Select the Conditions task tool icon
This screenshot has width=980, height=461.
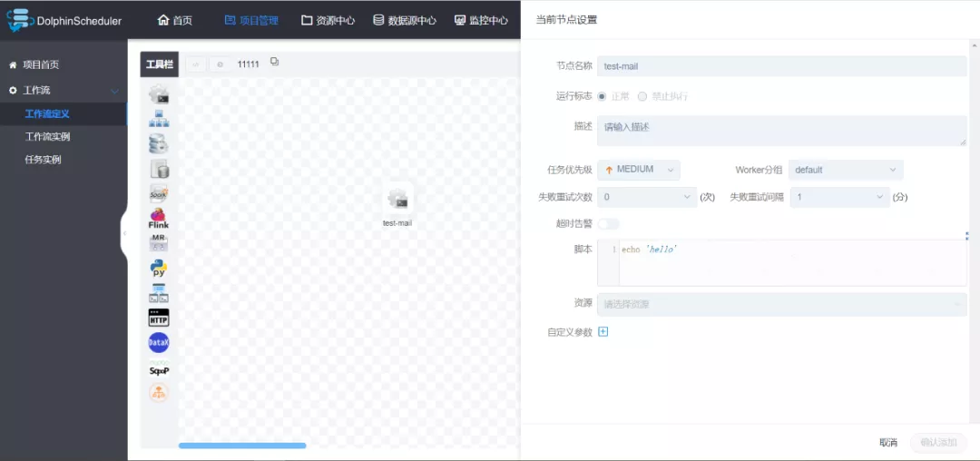click(x=159, y=392)
